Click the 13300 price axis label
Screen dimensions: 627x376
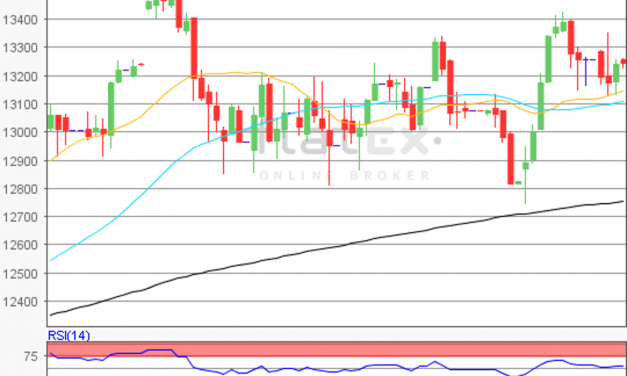[x=20, y=48]
